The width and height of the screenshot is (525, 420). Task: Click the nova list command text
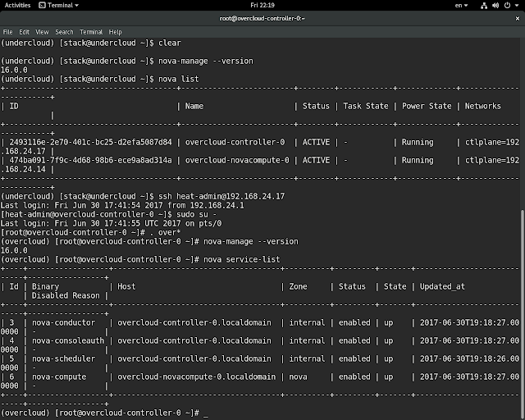[x=179, y=79]
